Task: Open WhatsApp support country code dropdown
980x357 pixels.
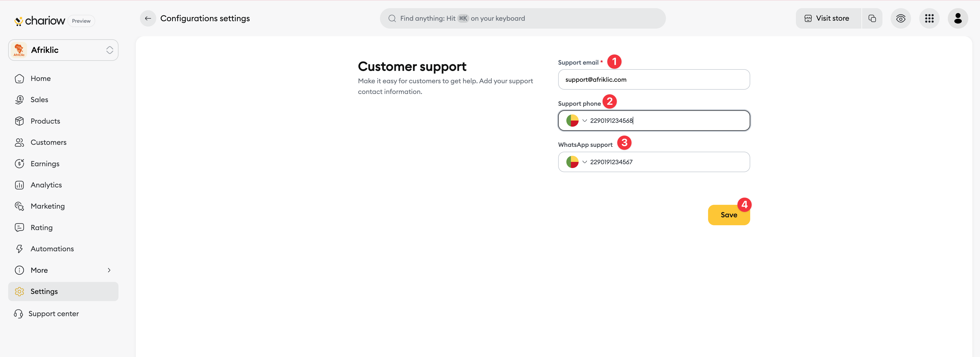Action: point(576,162)
